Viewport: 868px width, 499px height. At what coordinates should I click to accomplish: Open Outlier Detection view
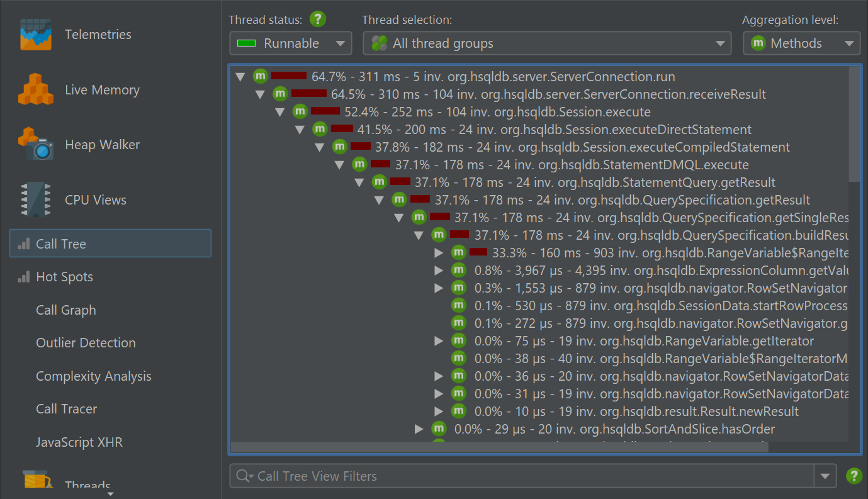point(86,343)
